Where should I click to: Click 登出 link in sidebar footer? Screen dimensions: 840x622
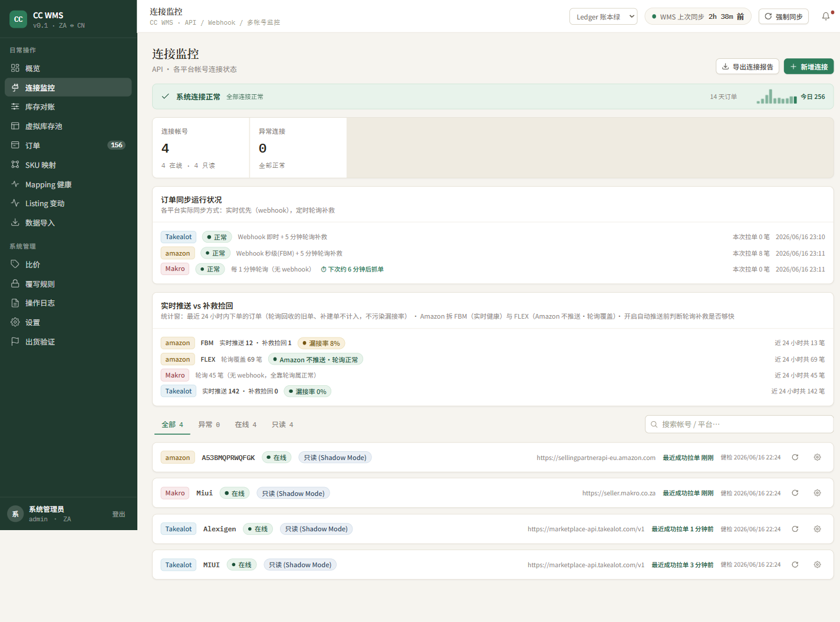pyautogui.click(x=118, y=514)
